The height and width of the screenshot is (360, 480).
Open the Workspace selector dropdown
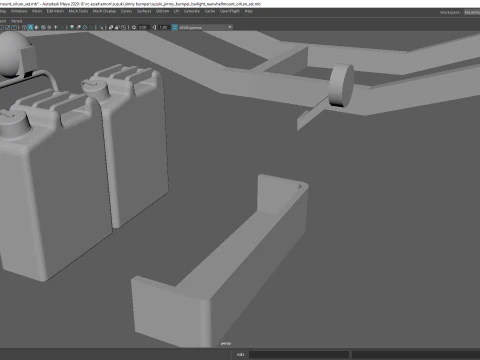(472, 12)
